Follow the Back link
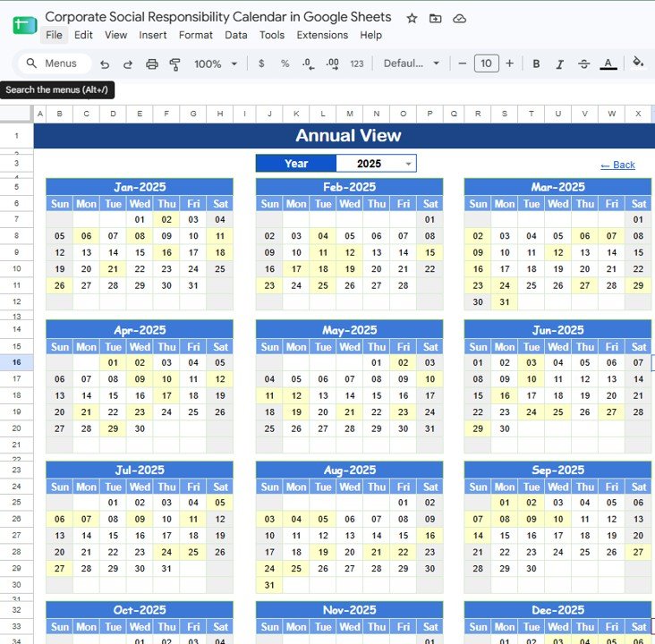Screen dimensions: 655x644 [617, 165]
